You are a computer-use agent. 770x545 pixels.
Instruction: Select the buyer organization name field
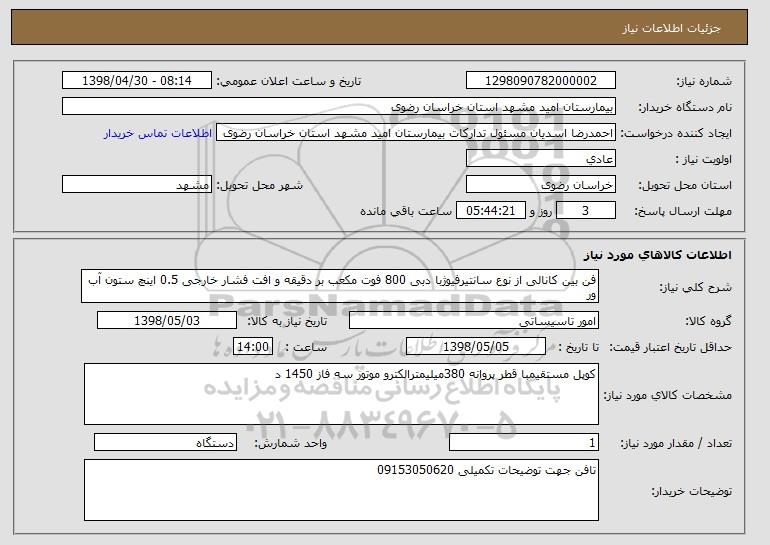[339, 107]
